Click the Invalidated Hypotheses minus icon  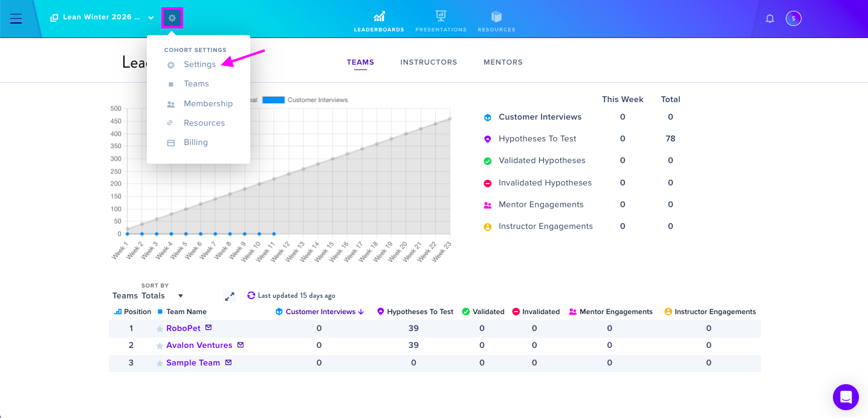(488, 183)
